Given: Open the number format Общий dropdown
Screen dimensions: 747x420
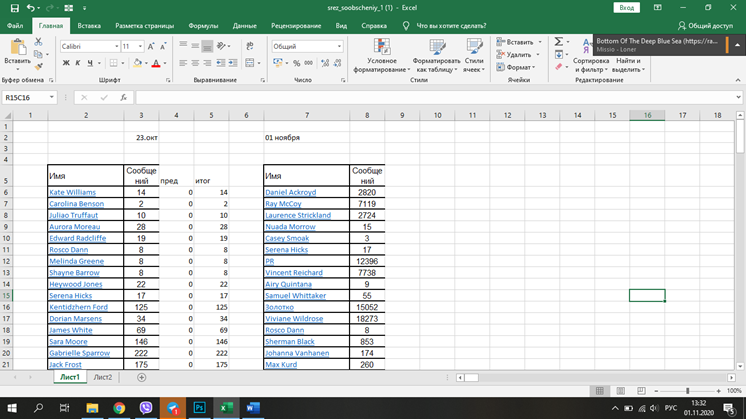Looking at the screenshot, I should (x=339, y=46).
